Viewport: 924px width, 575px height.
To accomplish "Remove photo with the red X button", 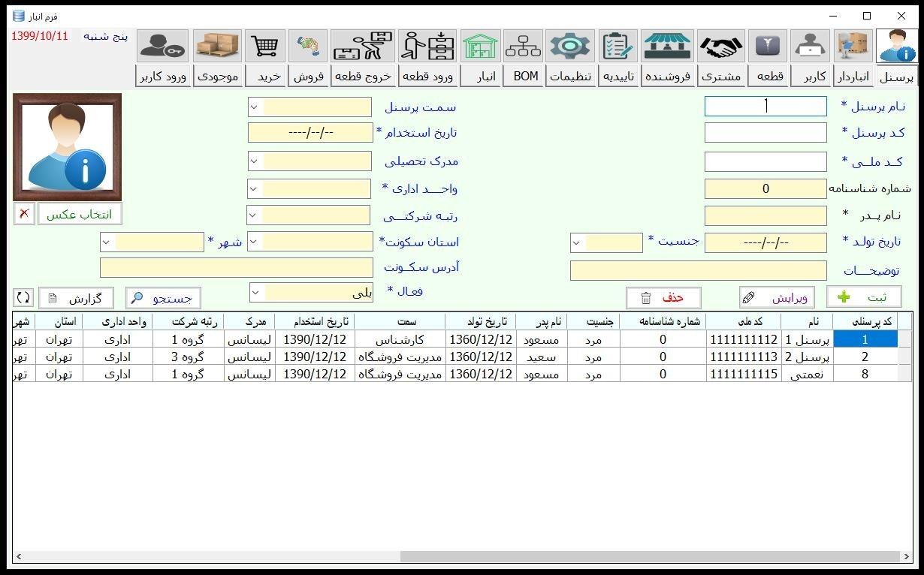I will (x=24, y=214).
